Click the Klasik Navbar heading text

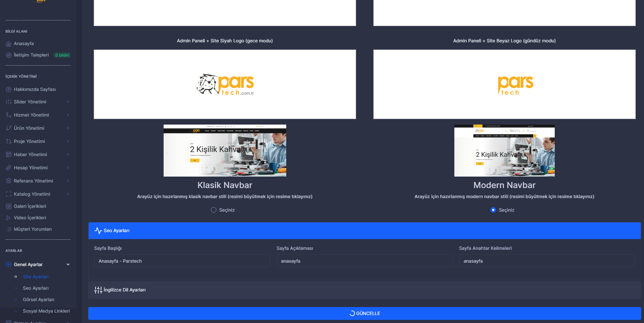tap(225, 185)
